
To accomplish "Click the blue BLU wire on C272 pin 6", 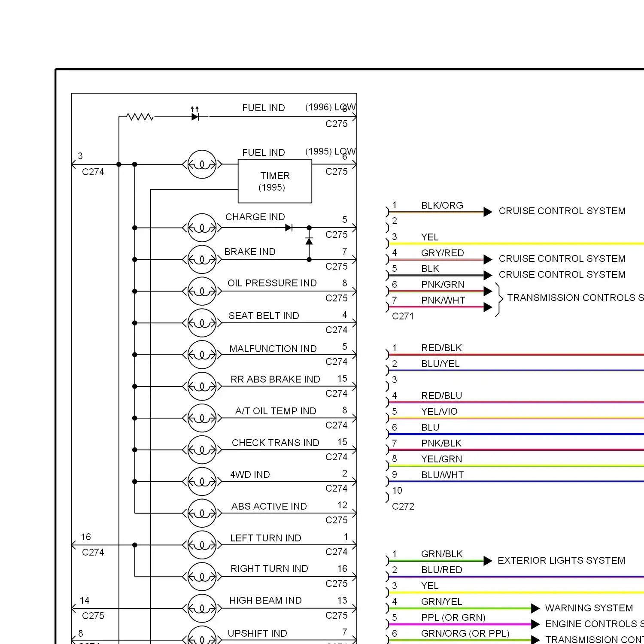I will (516, 434).
